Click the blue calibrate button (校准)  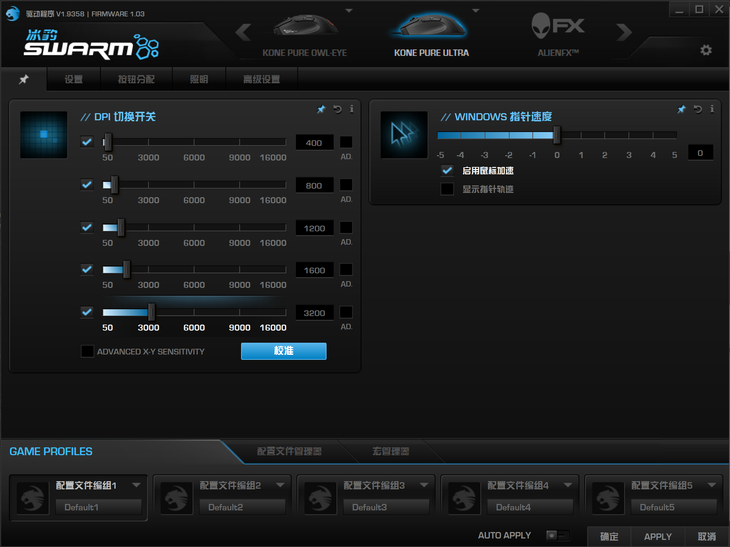(x=284, y=351)
